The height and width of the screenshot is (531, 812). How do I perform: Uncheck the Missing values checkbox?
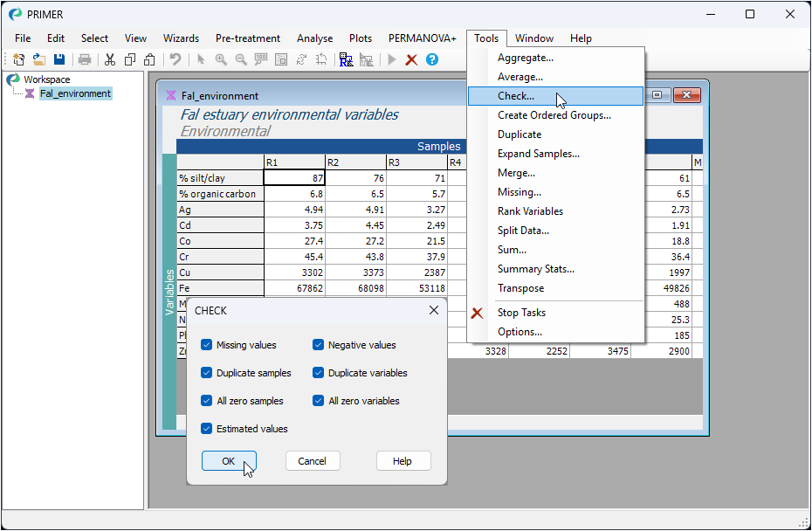[x=207, y=345]
